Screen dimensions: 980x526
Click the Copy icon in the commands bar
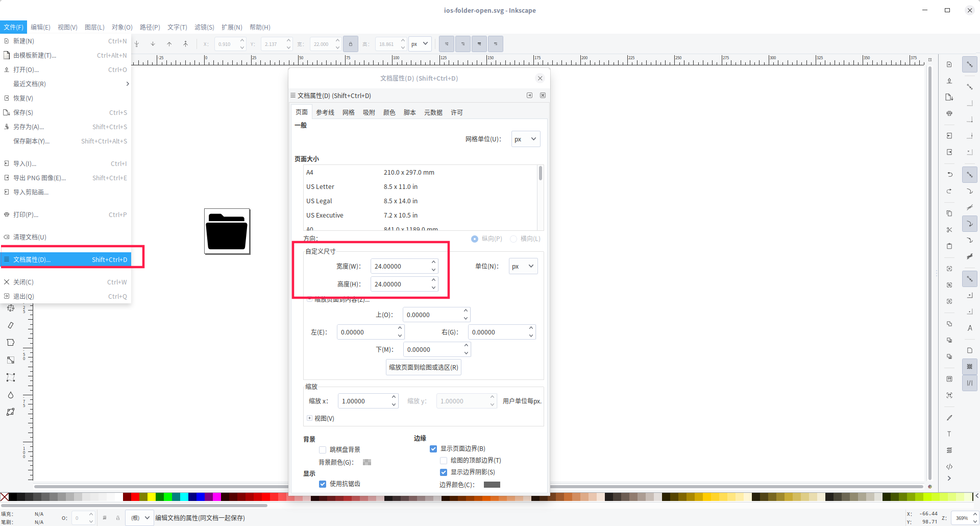coord(949,213)
